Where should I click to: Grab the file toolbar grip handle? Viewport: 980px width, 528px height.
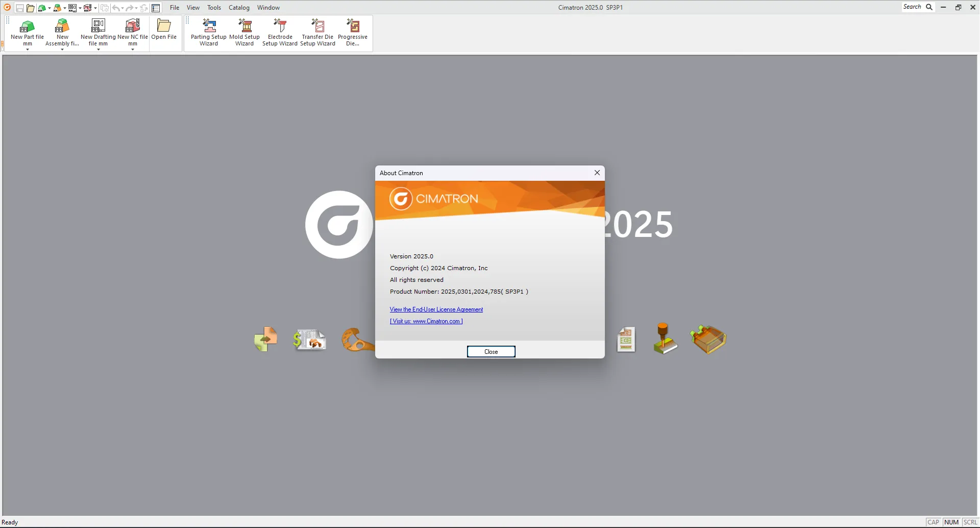[8, 20]
